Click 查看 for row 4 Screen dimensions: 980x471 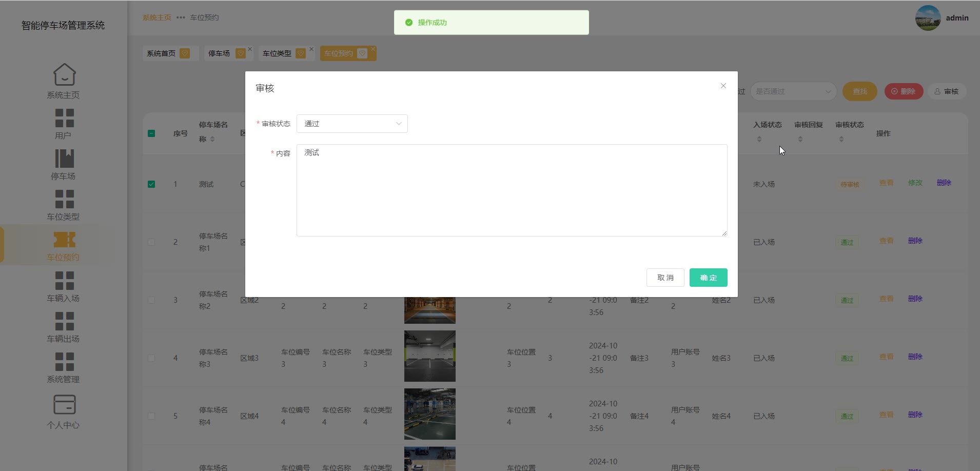pyautogui.click(x=887, y=357)
